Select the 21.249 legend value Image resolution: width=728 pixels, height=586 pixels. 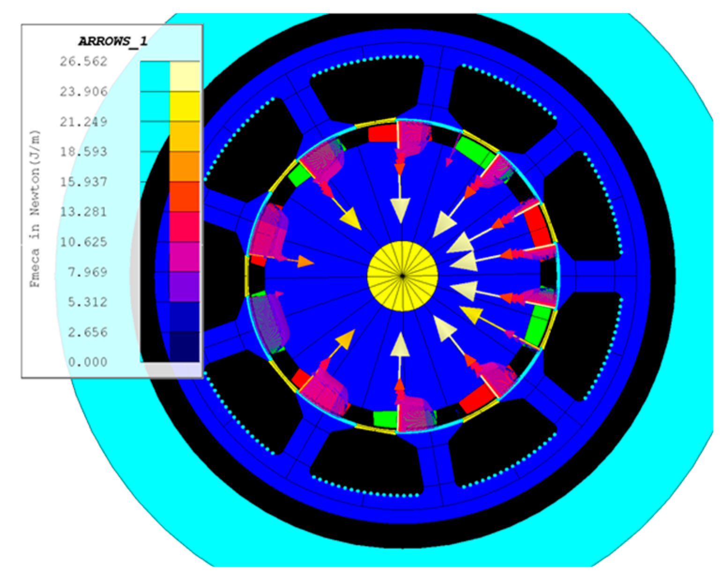tap(83, 122)
